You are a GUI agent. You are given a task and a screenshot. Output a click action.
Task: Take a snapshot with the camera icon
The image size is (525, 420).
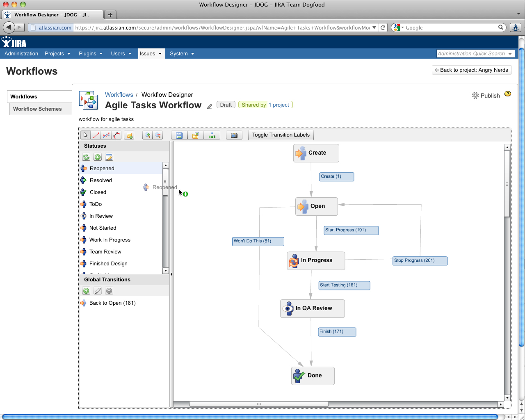[234, 135]
